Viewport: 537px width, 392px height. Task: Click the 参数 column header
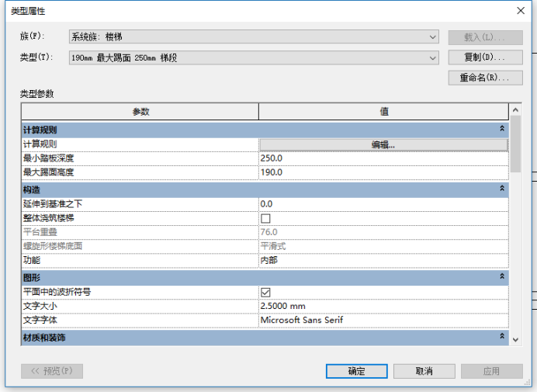(x=140, y=111)
